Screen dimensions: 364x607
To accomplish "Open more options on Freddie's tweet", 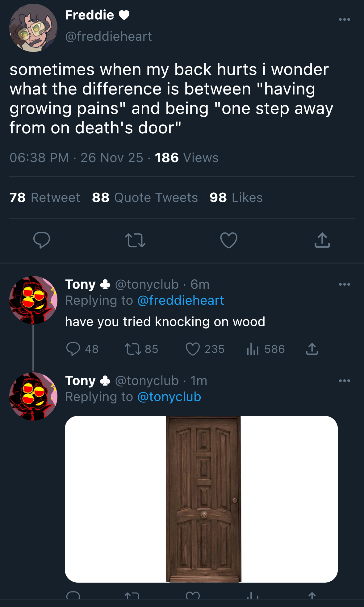I will click(x=344, y=19).
